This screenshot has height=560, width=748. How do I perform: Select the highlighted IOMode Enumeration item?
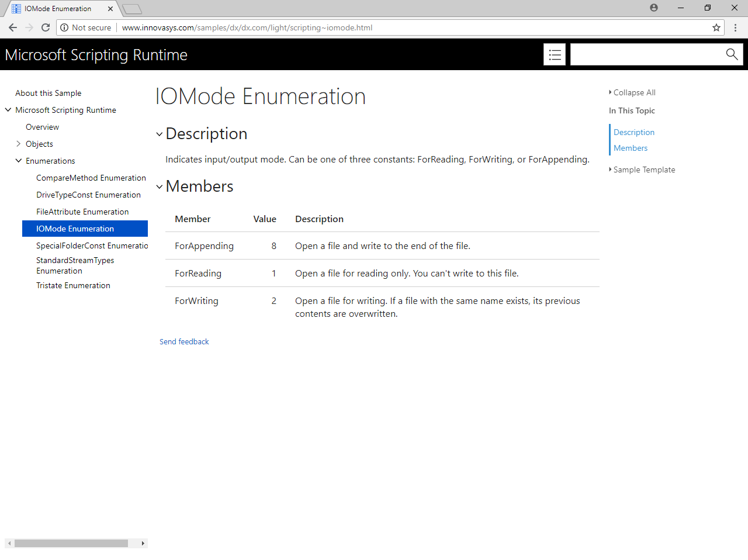(x=85, y=229)
